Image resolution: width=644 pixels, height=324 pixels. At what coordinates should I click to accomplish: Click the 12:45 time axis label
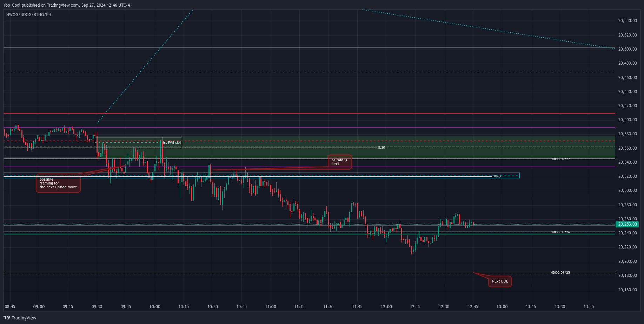coord(473,307)
